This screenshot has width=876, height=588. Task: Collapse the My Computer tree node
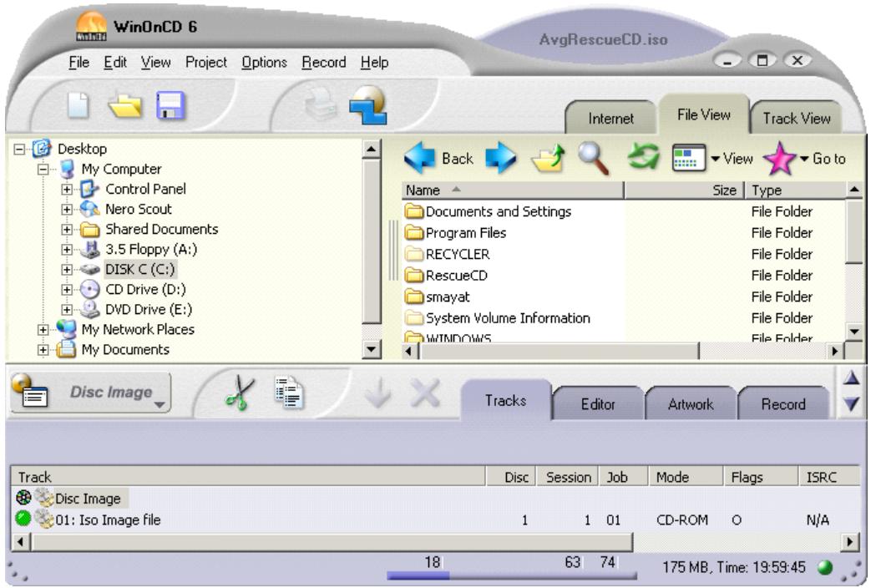(x=43, y=169)
